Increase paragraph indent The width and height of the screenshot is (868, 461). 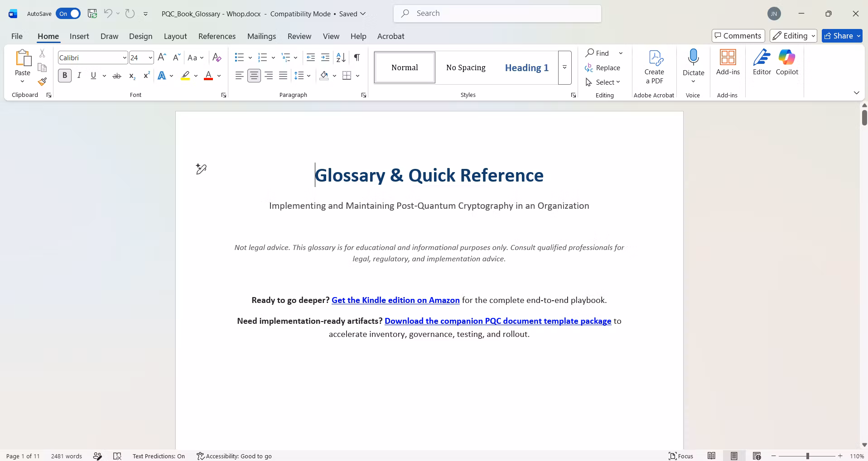point(325,58)
